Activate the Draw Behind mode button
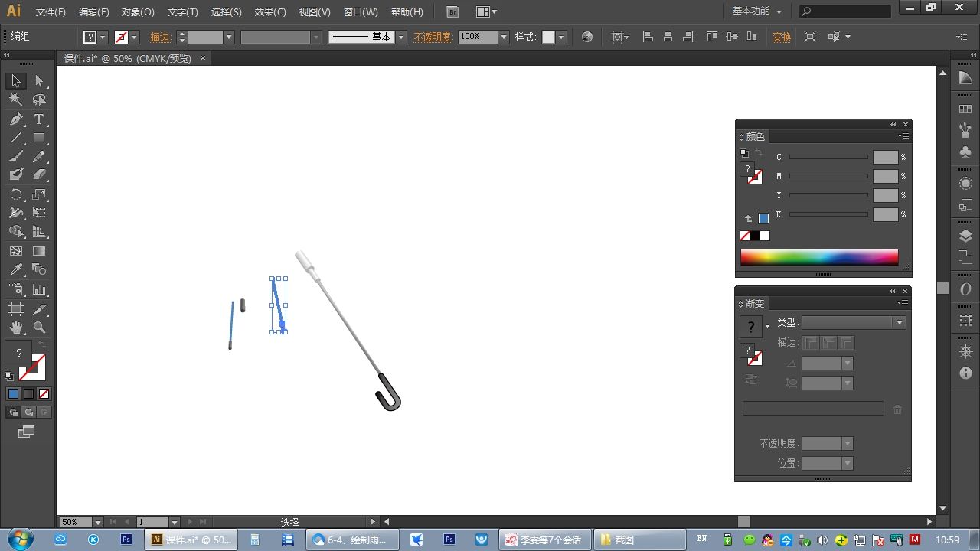The height and width of the screenshot is (551, 980). (28, 412)
